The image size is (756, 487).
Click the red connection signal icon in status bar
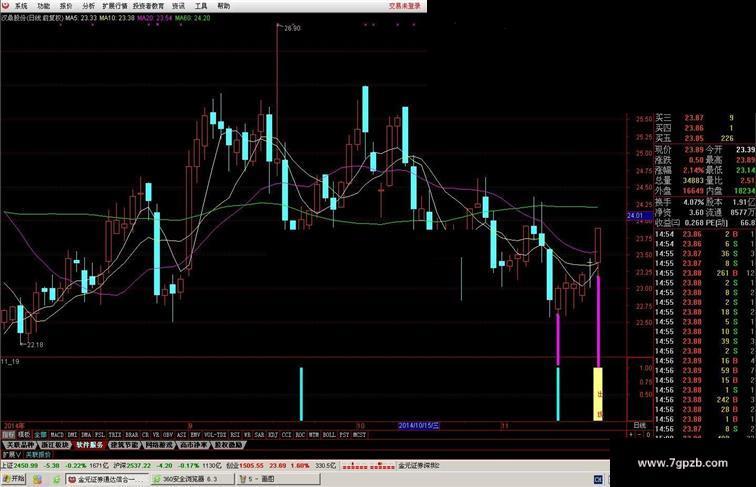[369, 466]
